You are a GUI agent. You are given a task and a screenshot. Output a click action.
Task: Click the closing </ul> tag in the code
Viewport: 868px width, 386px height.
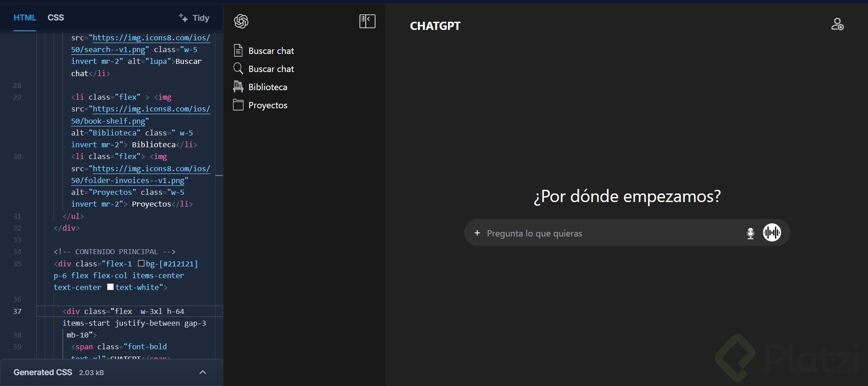click(x=73, y=216)
